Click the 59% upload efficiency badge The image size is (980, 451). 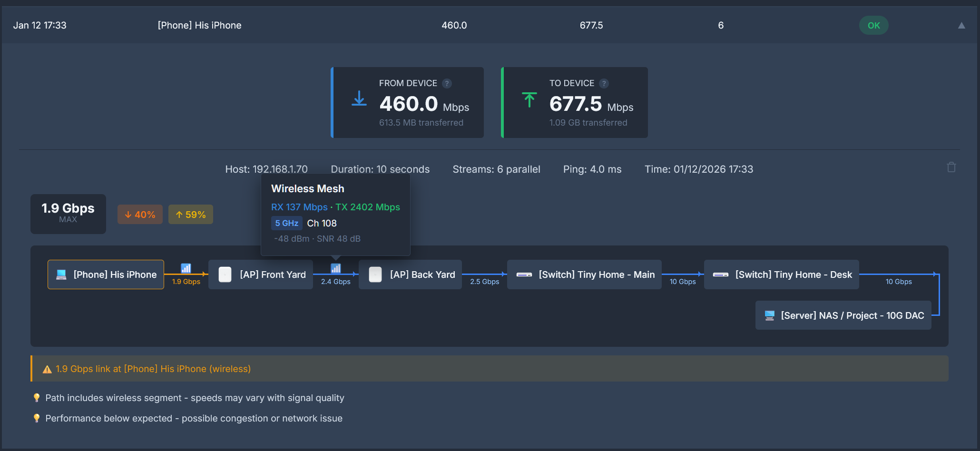coord(190,215)
